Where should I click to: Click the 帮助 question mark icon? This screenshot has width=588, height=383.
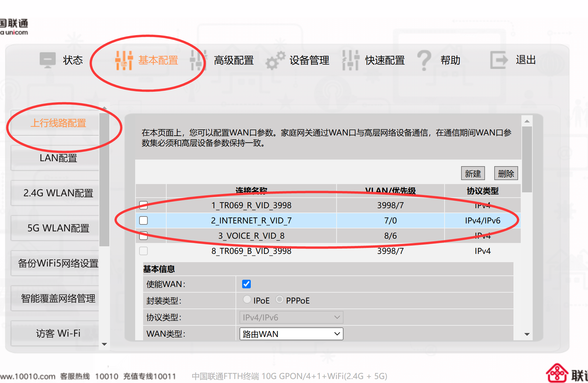(x=424, y=61)
